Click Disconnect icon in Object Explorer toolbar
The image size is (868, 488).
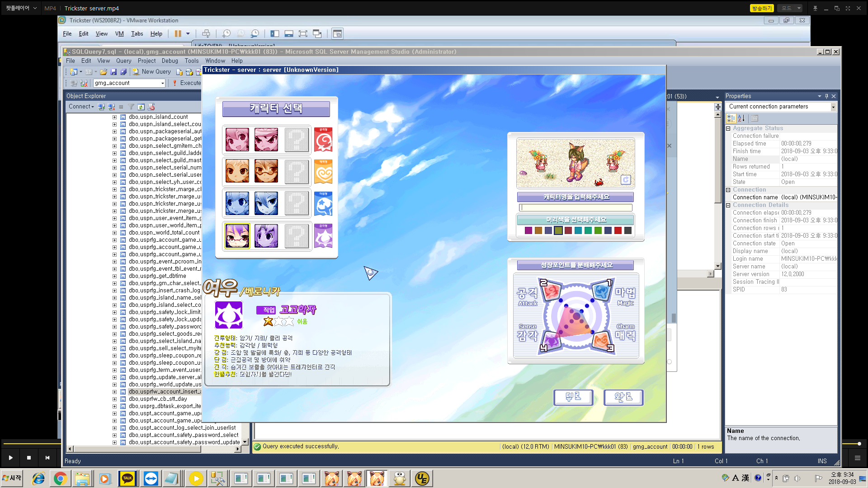pyautogui.click(x=111, y=107)
